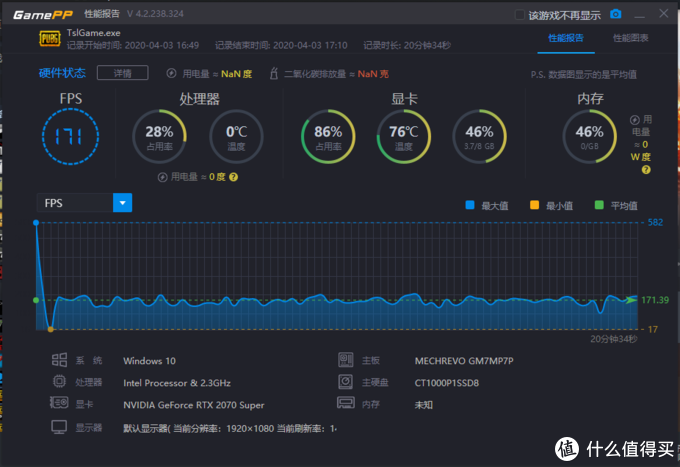
Task: Click the minimum value marker on chart
Action: coord(51,330)
